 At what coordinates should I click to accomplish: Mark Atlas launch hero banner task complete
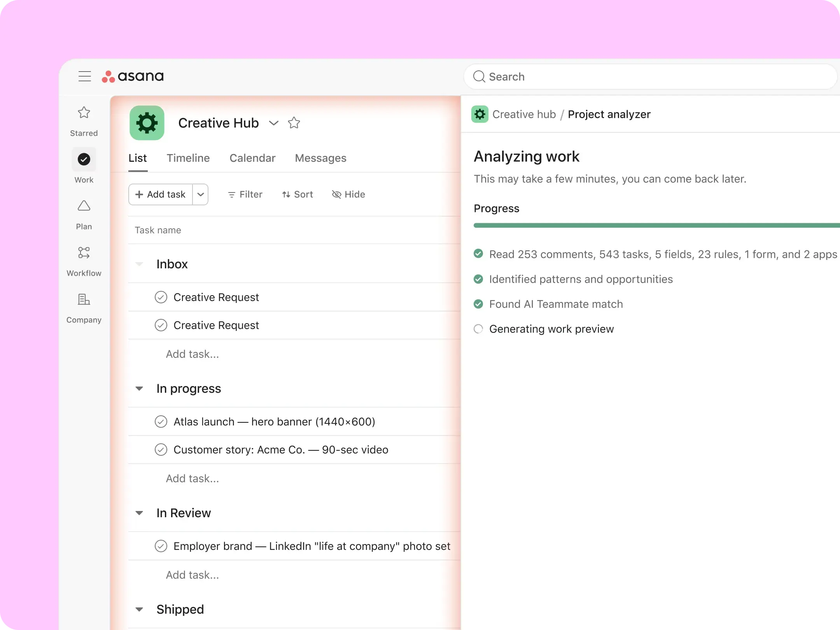[x=161, y=422]
